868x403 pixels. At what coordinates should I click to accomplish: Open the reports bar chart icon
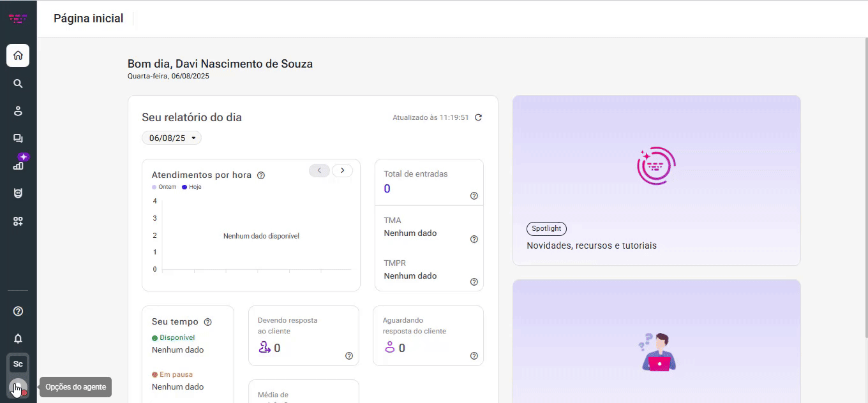click(18, 166)
